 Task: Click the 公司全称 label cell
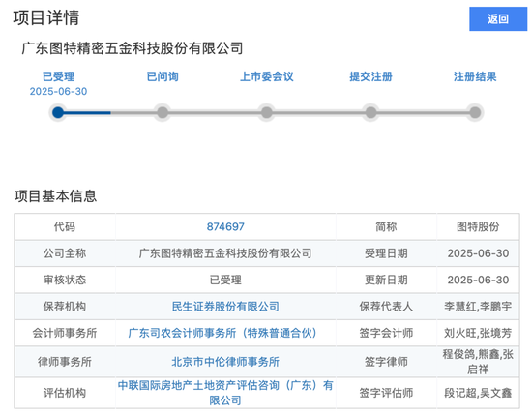(65, 253)
